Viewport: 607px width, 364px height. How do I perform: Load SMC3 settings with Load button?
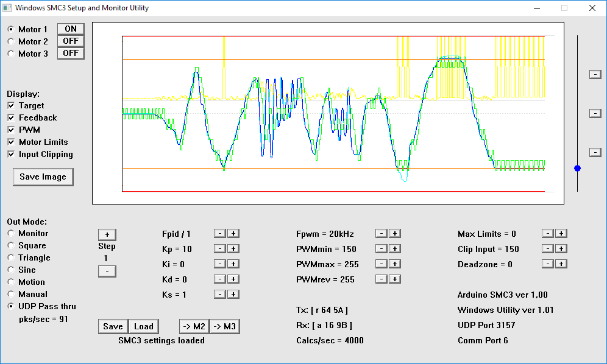coord(144,327)
